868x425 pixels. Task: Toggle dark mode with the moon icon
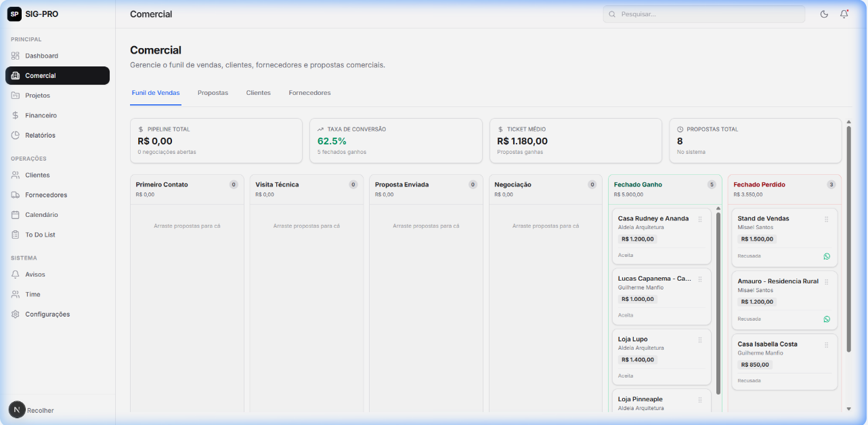(824, 14)
